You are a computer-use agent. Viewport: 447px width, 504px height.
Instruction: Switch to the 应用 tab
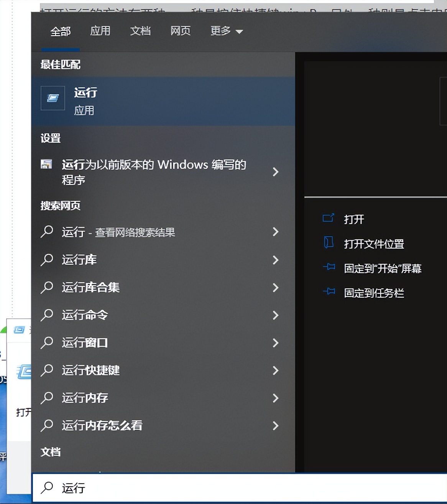click(100, 31)
